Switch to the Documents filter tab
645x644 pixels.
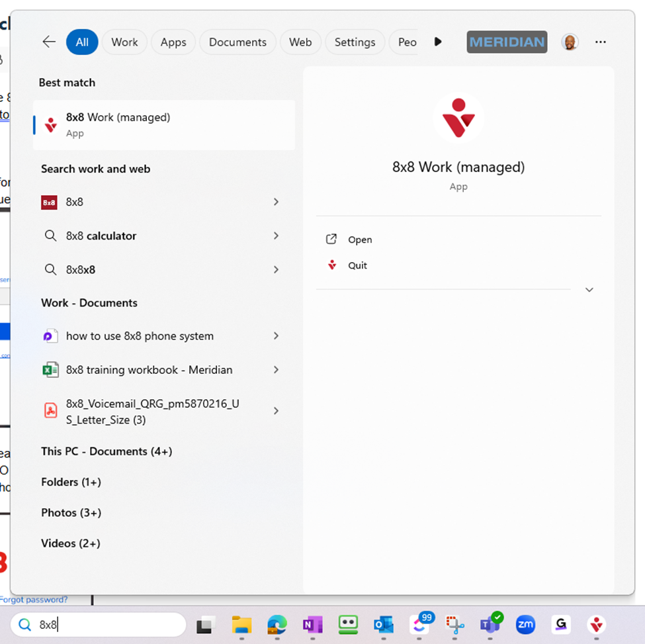[x=237, y=42]
